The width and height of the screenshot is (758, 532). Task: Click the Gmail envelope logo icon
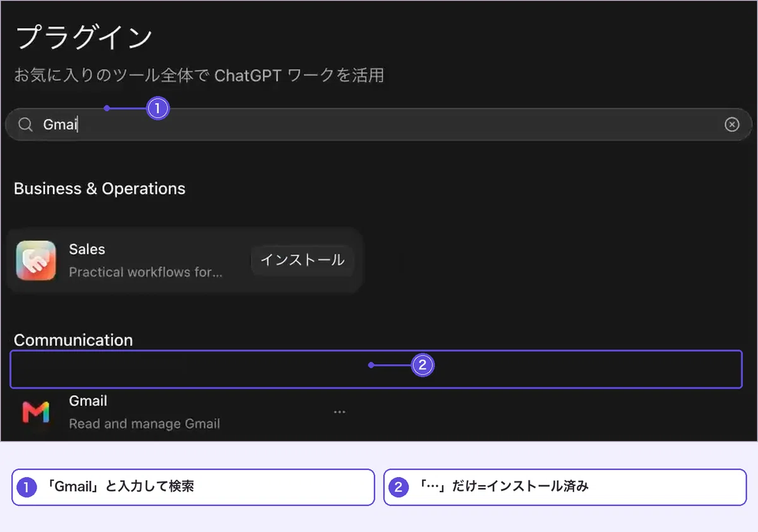36,412
